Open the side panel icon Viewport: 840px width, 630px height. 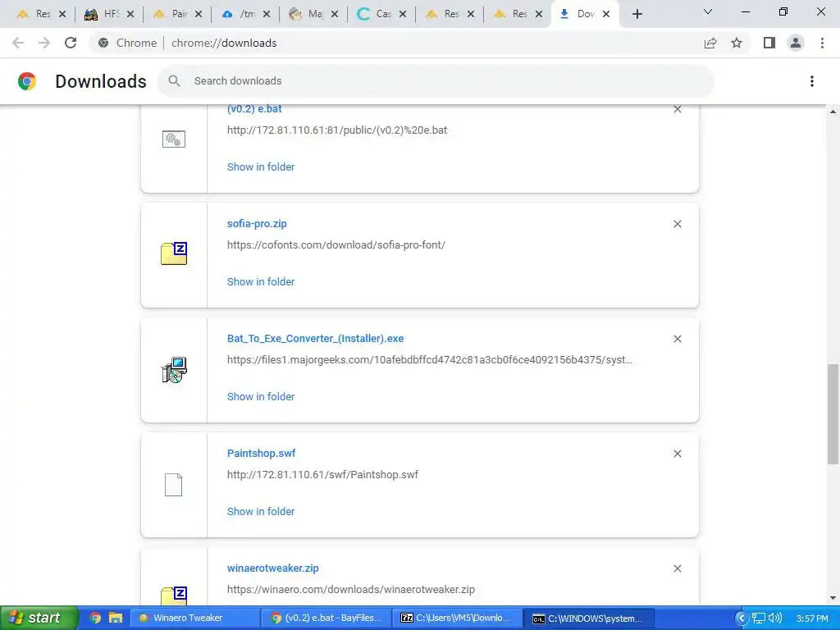pyautogui.click(x=769, y=43)
